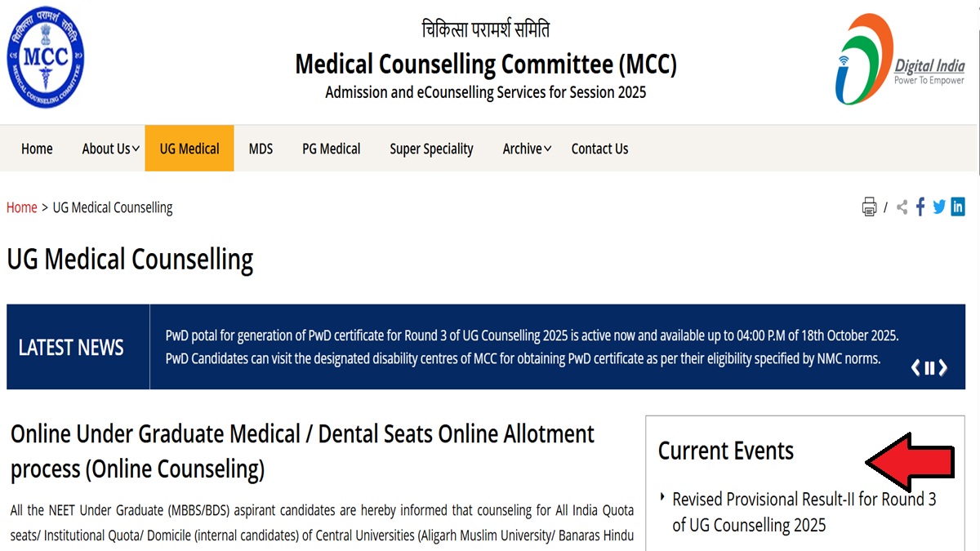
Task: Open Super Speciality menu item
Action: [x=431, y=149]
